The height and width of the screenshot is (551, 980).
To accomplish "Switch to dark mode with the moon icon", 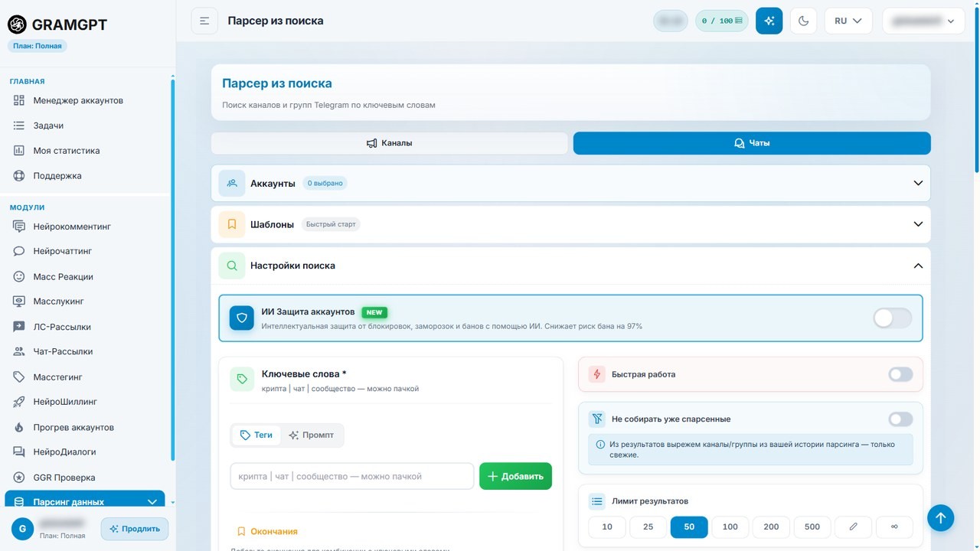I will [x=803, y=21].
